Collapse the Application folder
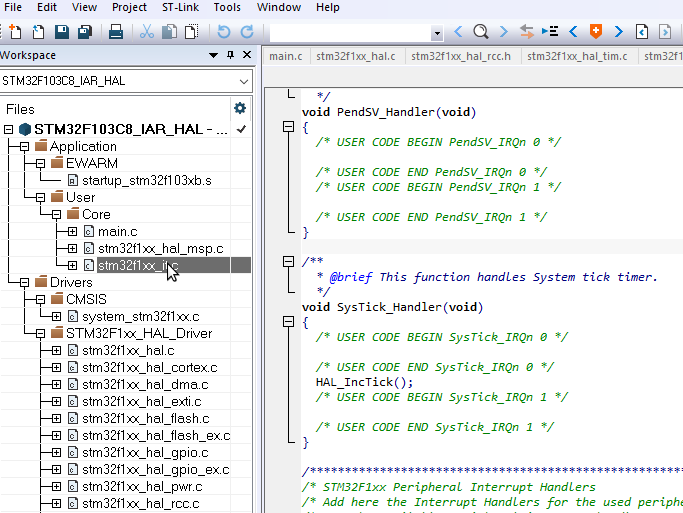 pyautogui.click(x=24, y=147)
